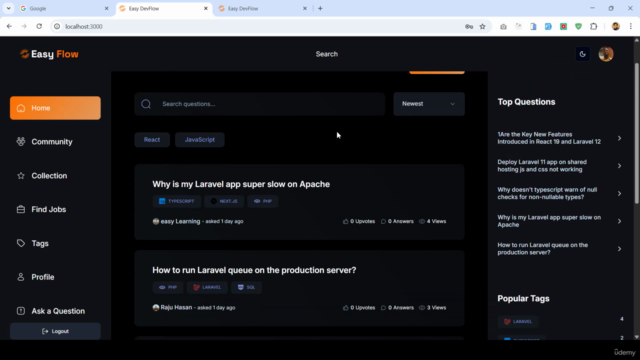Screen dimensions: 640x360
Task: Click Raju Hasan author avatar
Action: point(156,307)
